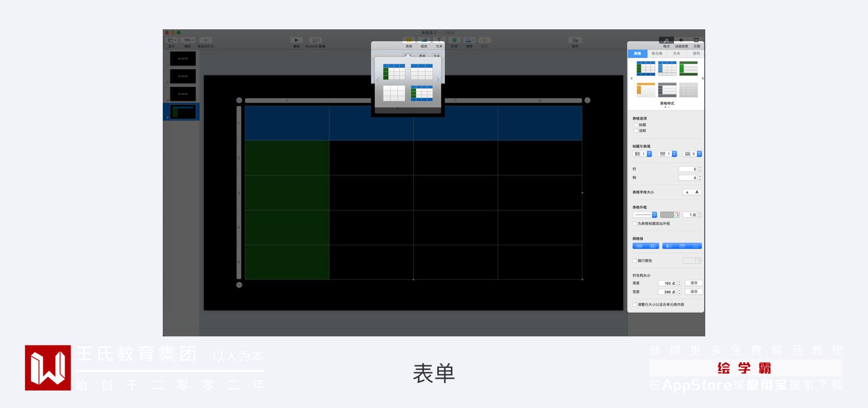Click the 添加幻灯片 plus icon
This screenshot has width=868, height=408.
206,40
